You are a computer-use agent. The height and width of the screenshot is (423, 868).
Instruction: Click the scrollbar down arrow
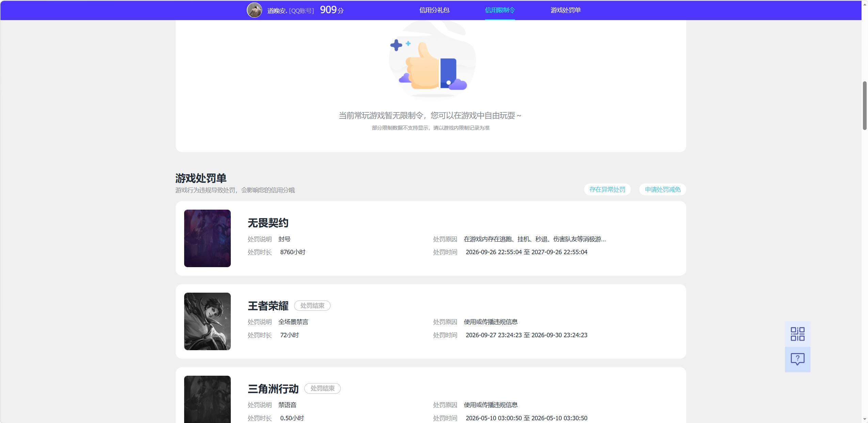click(865, 419)
